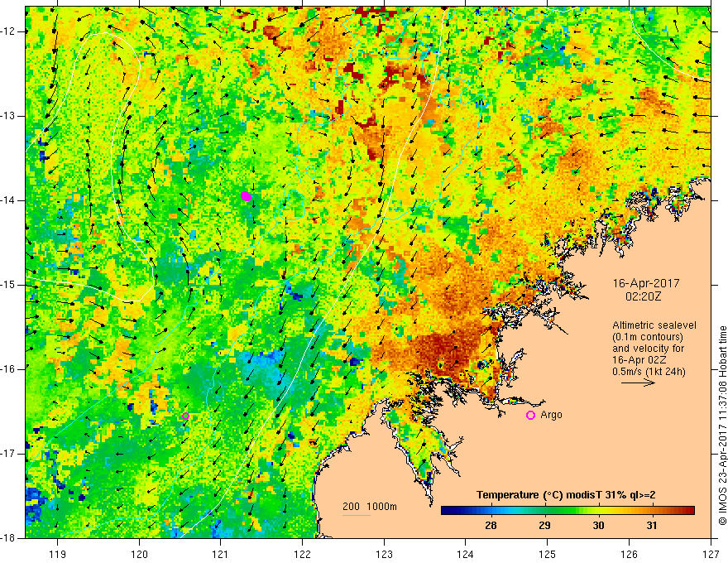Click the longitude axis label '120'
728x563 pixels.
(x=139, y=554)
